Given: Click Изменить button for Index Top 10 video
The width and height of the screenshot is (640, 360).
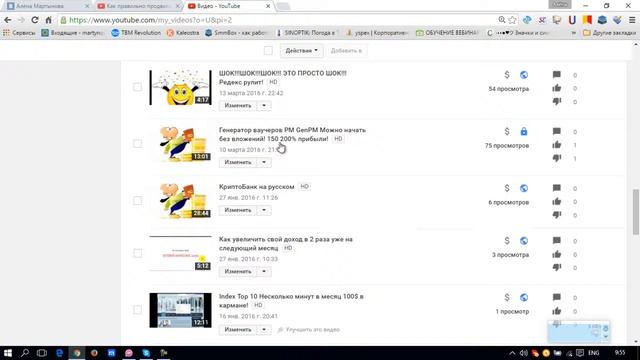Looking at the screenshot, I should tap(238, 330).
